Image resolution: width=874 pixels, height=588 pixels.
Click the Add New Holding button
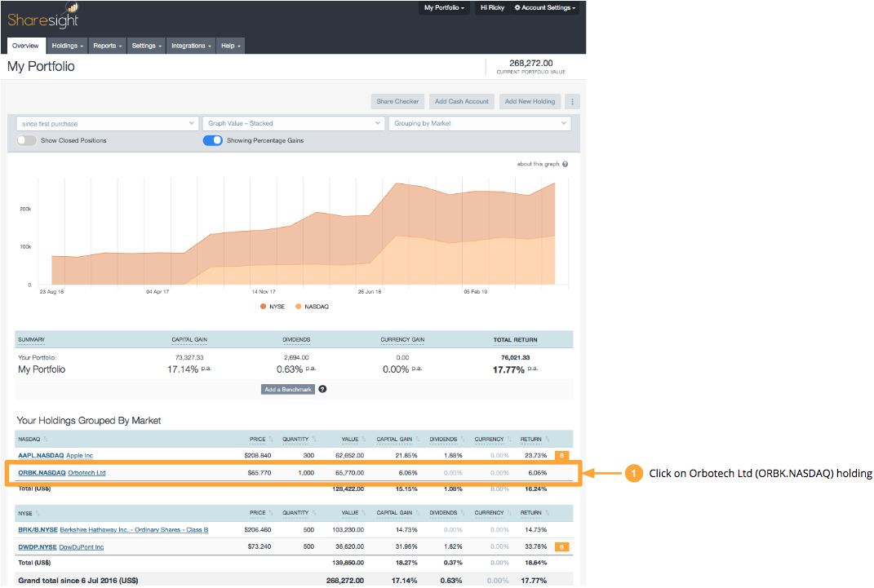click(530, 101)
